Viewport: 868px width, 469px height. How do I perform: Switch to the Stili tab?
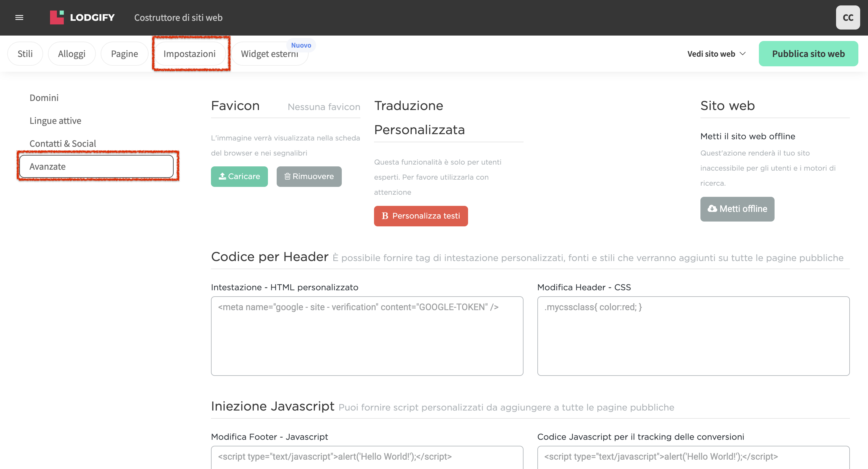coord(25,54)
